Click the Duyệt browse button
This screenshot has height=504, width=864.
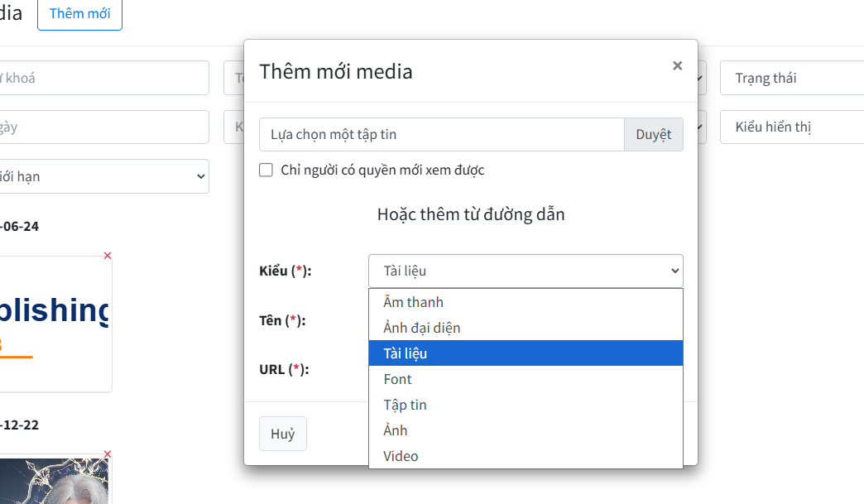654,134
